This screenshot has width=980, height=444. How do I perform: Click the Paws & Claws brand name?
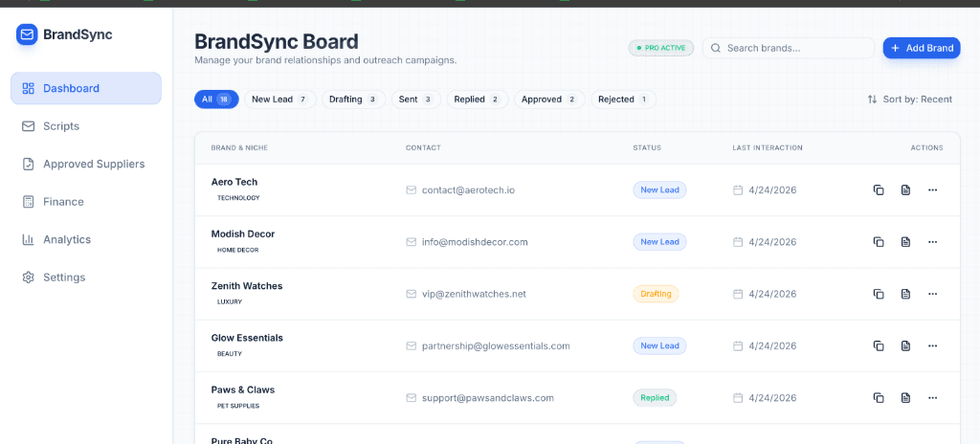[x=243, y=389]
